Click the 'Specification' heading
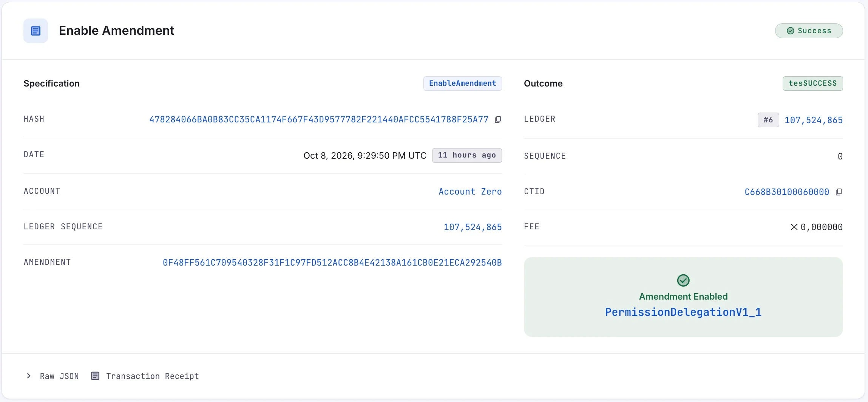Screen dimensions: 868x402 click(52, 83)
